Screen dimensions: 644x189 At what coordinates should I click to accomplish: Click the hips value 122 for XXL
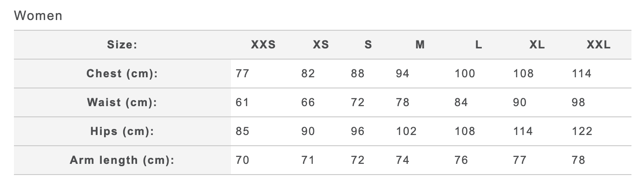pos(582,131)
